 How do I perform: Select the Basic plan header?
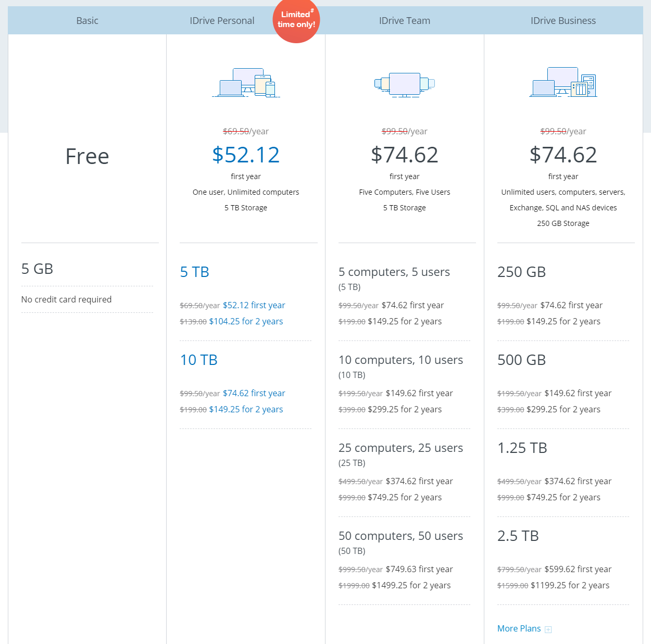coord(87,21)
